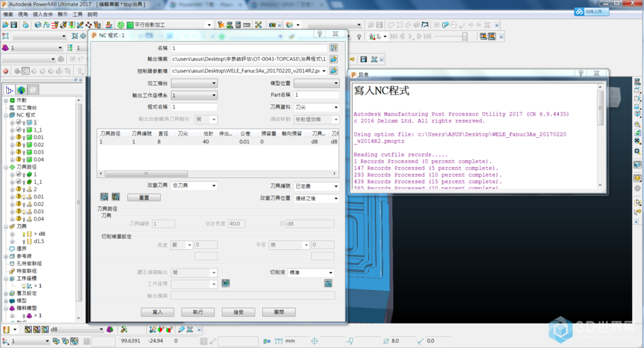Click the measure ruler icon
The width and height of the screenshot is (644, 348).
(x=246, y=25)
